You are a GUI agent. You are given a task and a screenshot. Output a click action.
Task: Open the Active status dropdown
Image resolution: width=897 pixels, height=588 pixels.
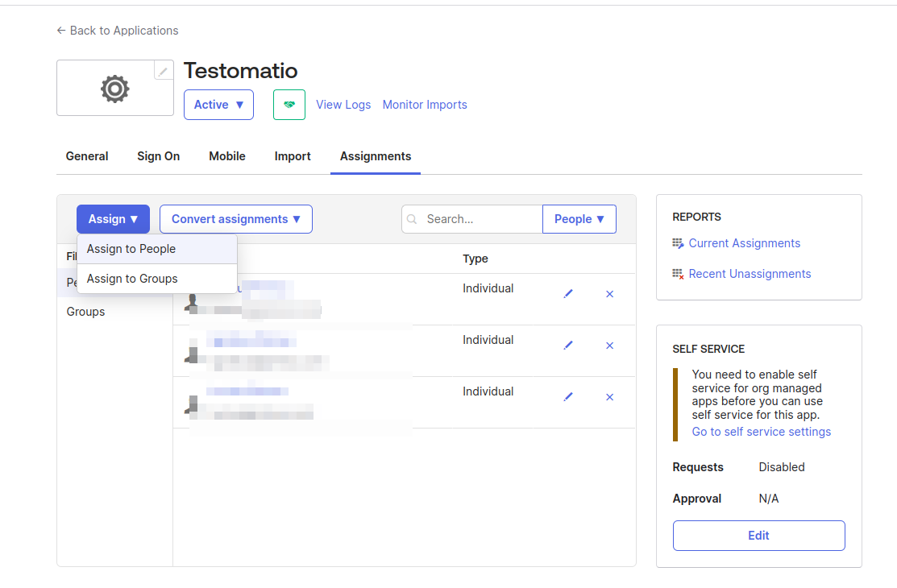pyautogui.click(x=218, y=105)
